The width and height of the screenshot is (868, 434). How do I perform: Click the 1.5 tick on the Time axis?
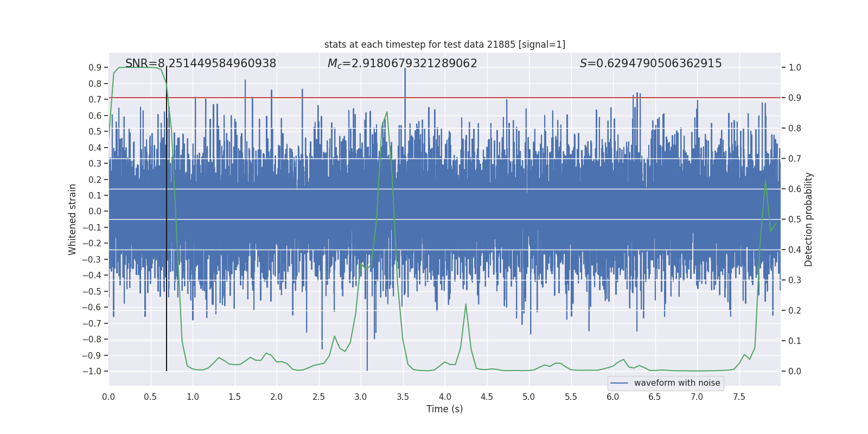[234, 397]
